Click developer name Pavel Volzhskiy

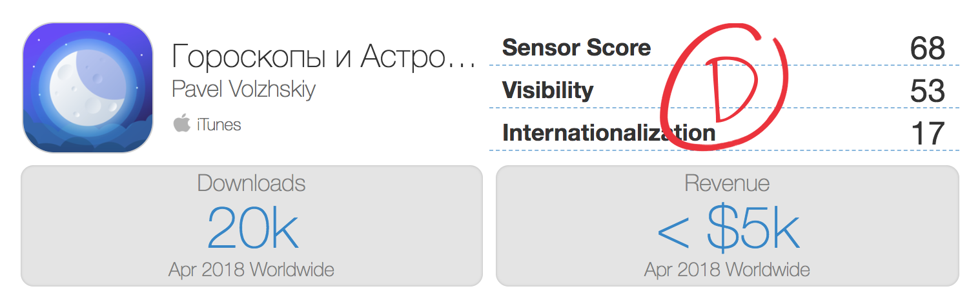243,89
